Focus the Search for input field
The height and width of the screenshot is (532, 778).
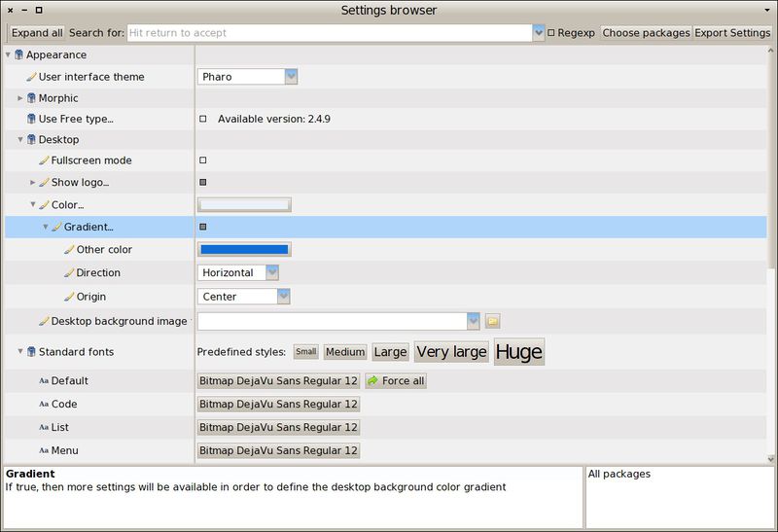point(329,33)
